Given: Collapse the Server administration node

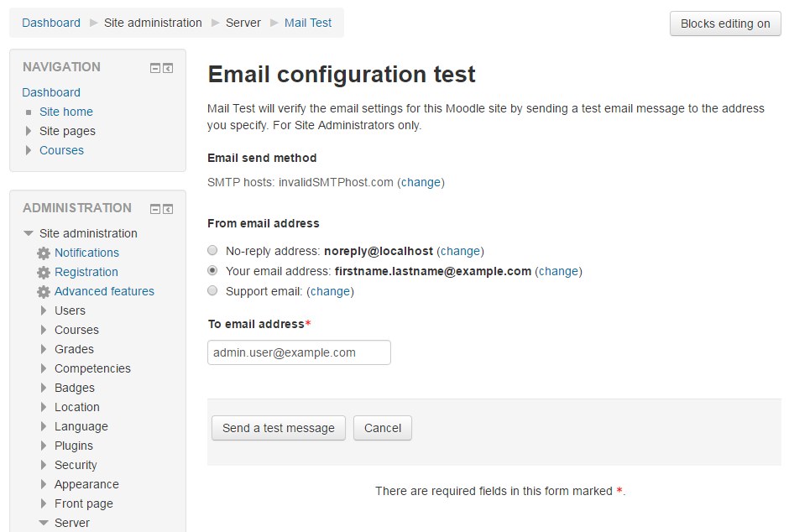Looking at the screenshot, I should pos(44,523).
